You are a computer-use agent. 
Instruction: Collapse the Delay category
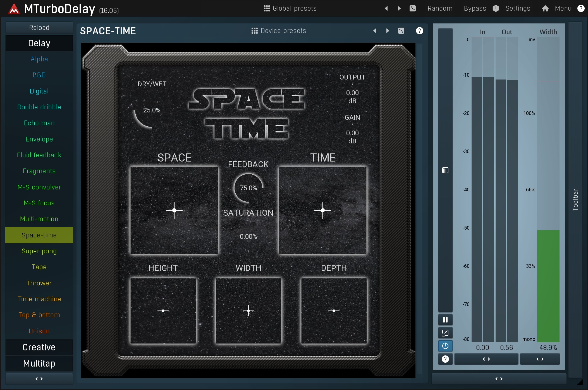pyautogui.click(x=39, y=43)
